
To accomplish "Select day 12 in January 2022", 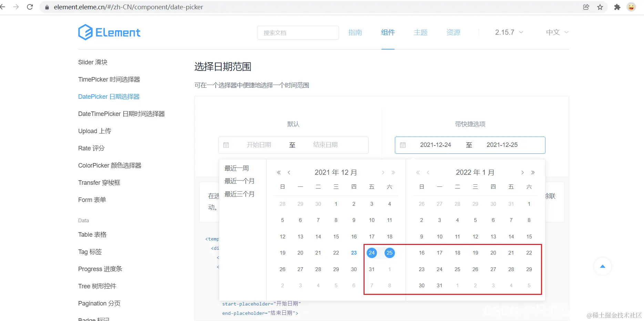I will point(476,237).
